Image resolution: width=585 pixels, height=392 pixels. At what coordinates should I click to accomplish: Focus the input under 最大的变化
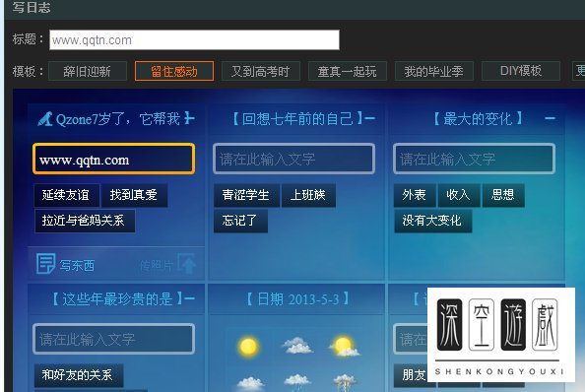point(474,159)
